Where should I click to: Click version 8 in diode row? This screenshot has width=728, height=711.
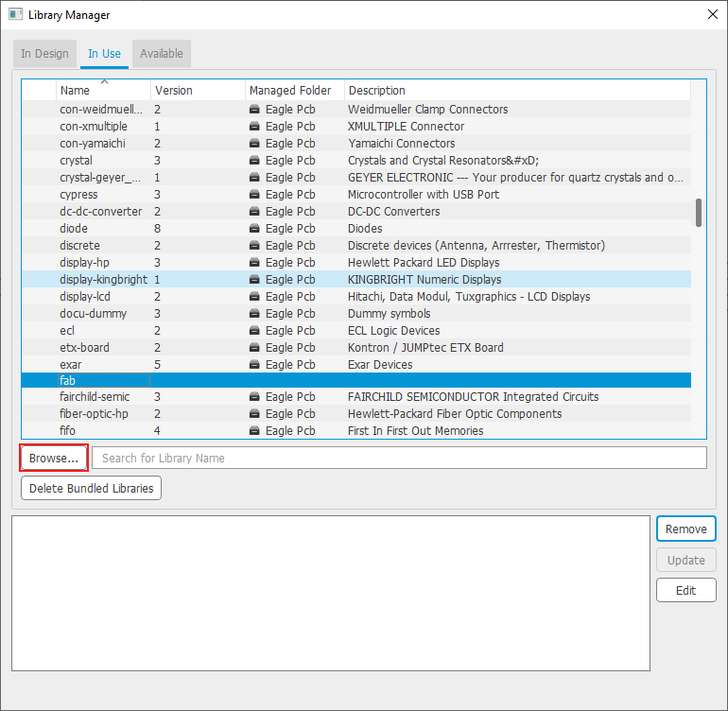pos(157,229)
